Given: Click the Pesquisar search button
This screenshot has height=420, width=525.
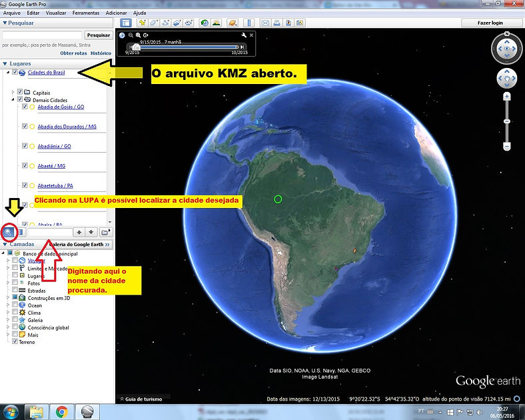Looking at the screenshot, I should pyautogui.click(x=99, y=35).
